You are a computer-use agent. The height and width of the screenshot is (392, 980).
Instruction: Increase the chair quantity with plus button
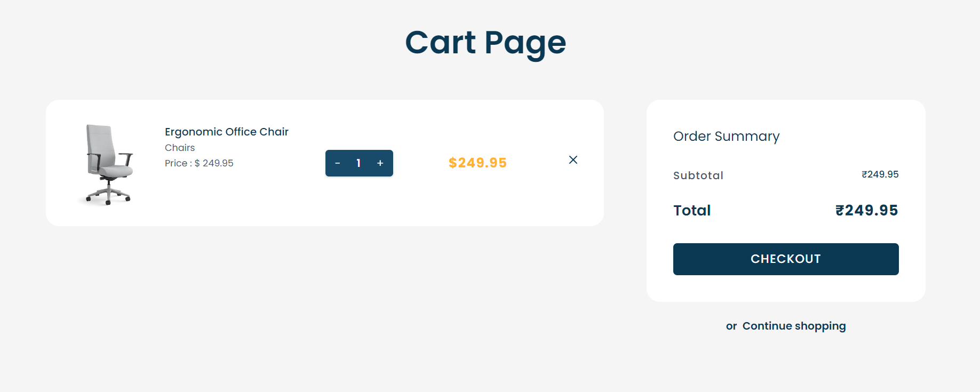click(x=380, y=163)
